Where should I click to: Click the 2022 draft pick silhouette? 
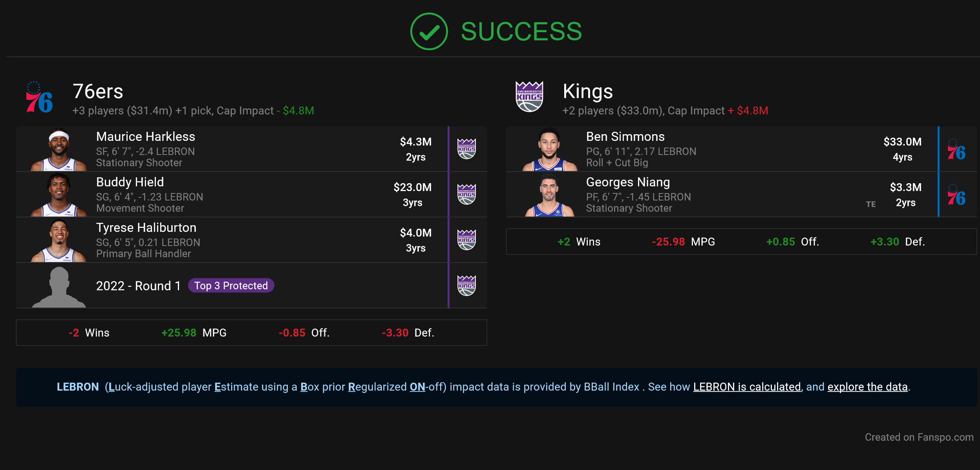(x=59, y=287)
